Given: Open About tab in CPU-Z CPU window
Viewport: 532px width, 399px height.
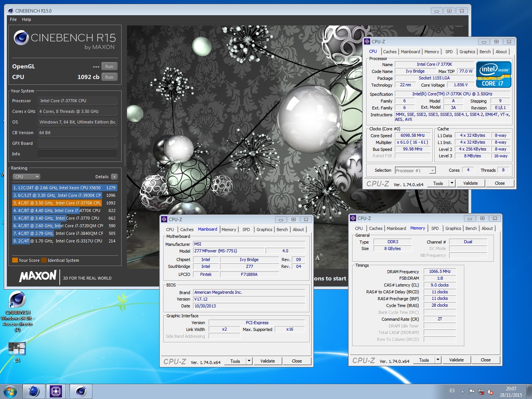Looking at the screenshot, I should click(x=501, y=52).
